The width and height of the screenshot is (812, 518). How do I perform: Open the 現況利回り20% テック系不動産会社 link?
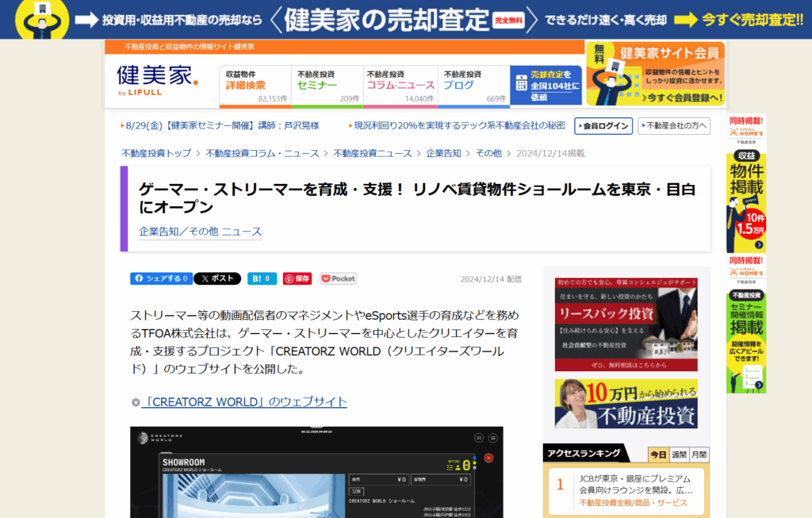pyautogui.click(x=458, y=125)
